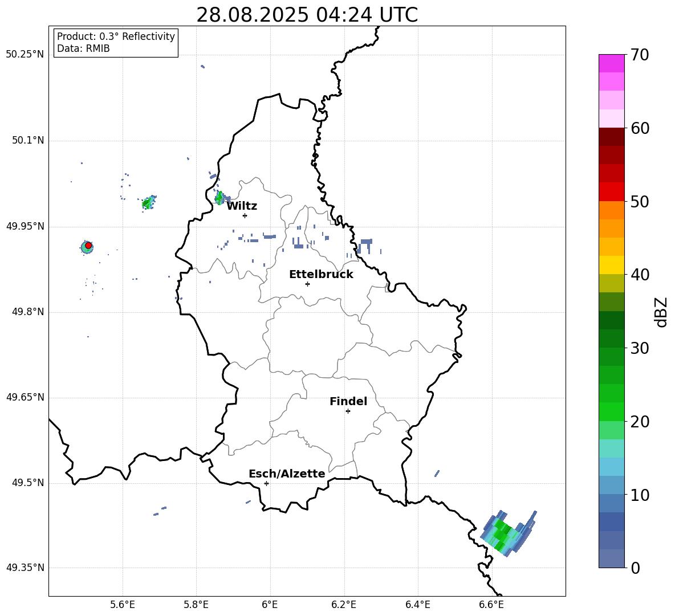Click the 50.25°N latitude label

[x=25, y=55]
